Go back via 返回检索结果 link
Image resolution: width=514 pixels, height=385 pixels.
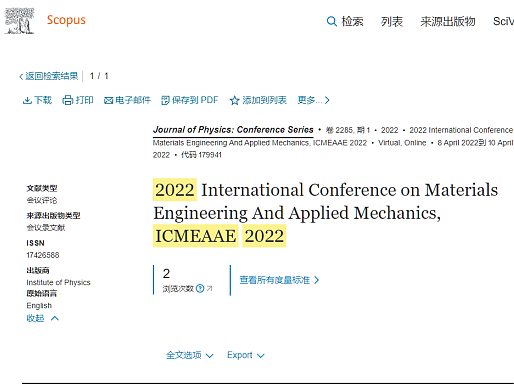point(52,76)
